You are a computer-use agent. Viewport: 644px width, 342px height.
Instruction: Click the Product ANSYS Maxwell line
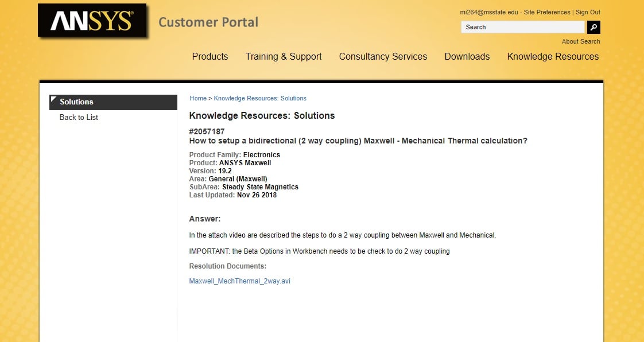[230, 163]
